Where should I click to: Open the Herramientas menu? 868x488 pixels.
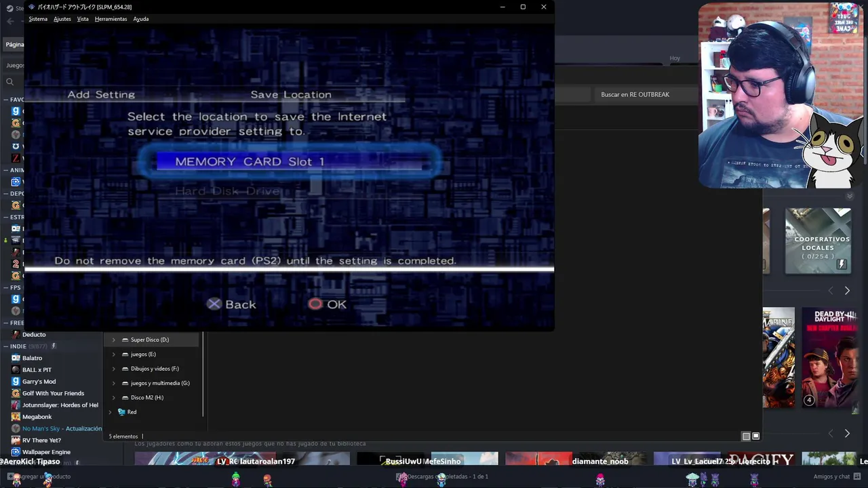(111, 19)
